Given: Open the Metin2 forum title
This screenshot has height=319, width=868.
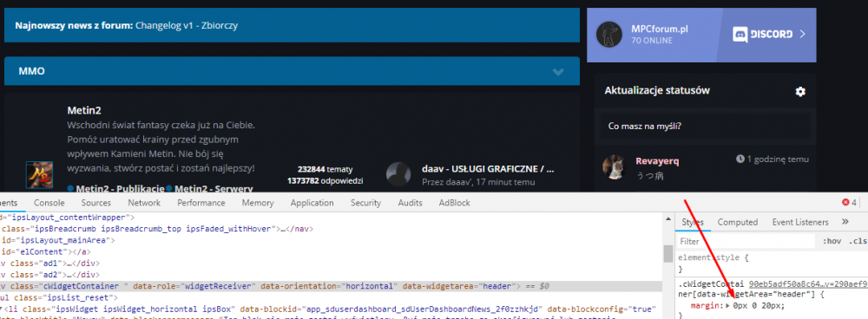Looking at the screenshot, I should 84,111.
